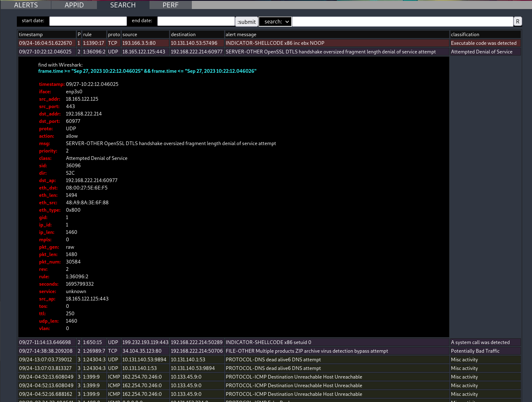The width and height of the screenshot is (532, 402).
Task: Click destination 192.168.222.214:50706 cell
Action: click(197, 351)
